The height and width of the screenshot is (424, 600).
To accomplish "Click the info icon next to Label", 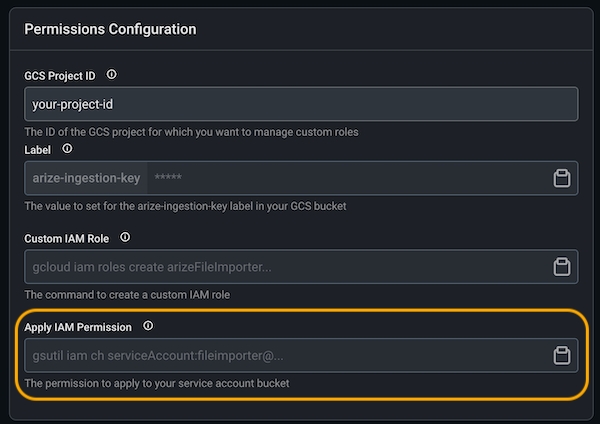I will (68, 149).
